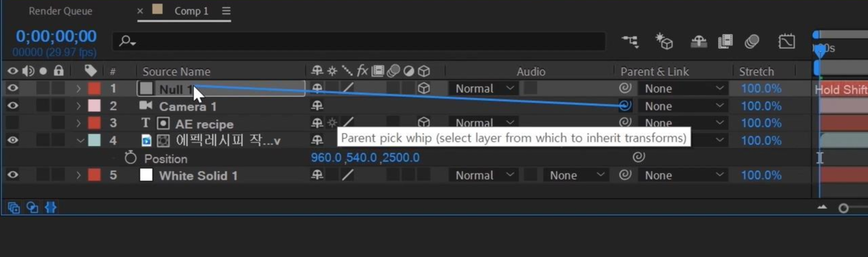Screen dimensions: 868x257
Task: Open the Composition Mini-Flowchart icon
Action: pos(630,41)
